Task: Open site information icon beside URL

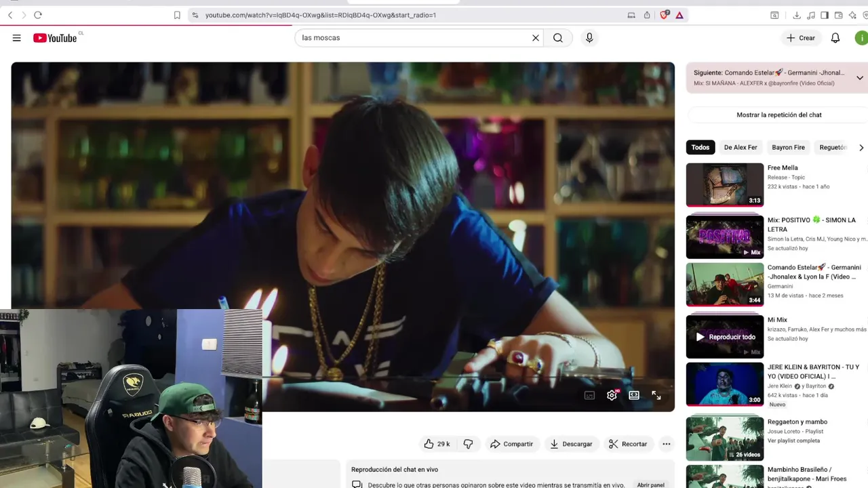Action: click(x=195, y=15)
